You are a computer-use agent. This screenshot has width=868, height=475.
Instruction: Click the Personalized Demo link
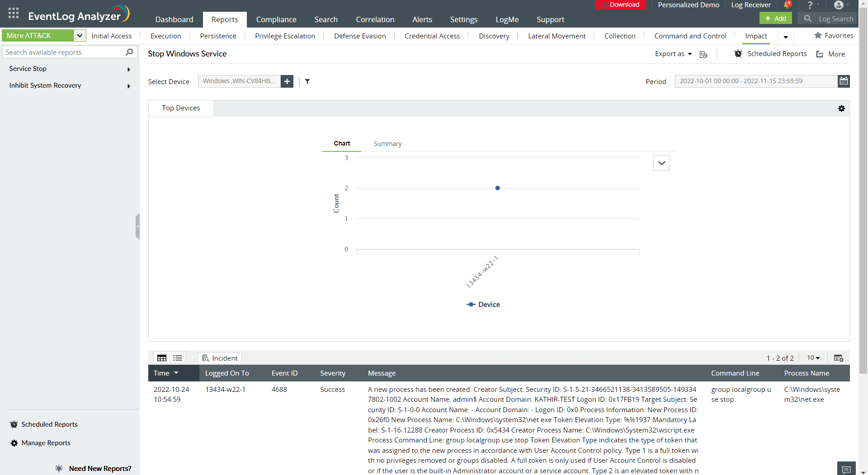click(689, 5)
